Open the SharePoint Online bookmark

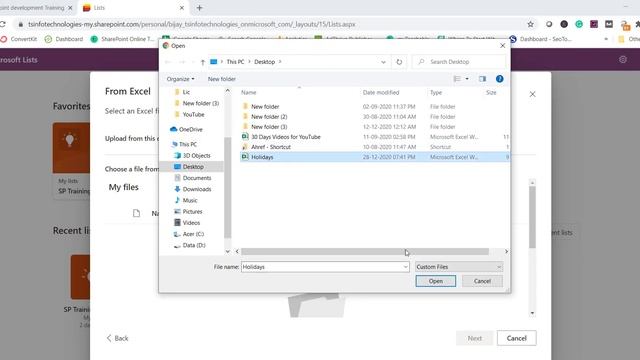point(123,39)
